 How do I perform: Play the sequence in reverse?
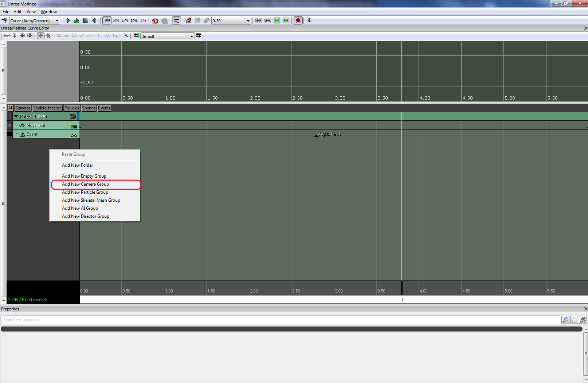[x=94, y=20]
